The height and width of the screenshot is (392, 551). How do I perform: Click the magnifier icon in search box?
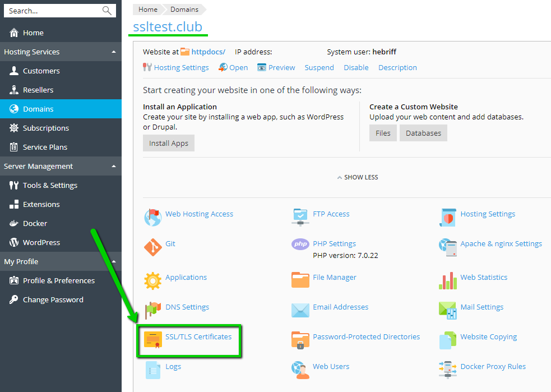pos(107,11)
